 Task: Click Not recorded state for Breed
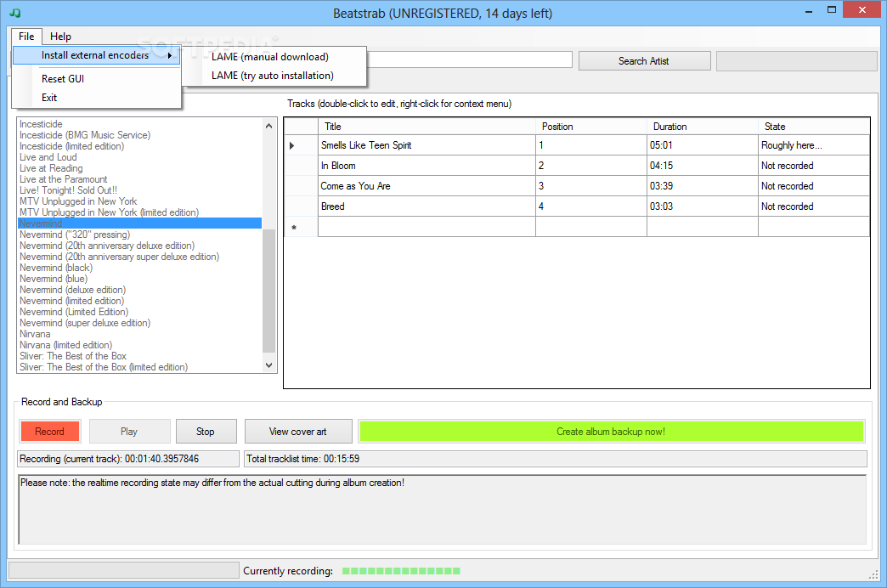(813, 206)
